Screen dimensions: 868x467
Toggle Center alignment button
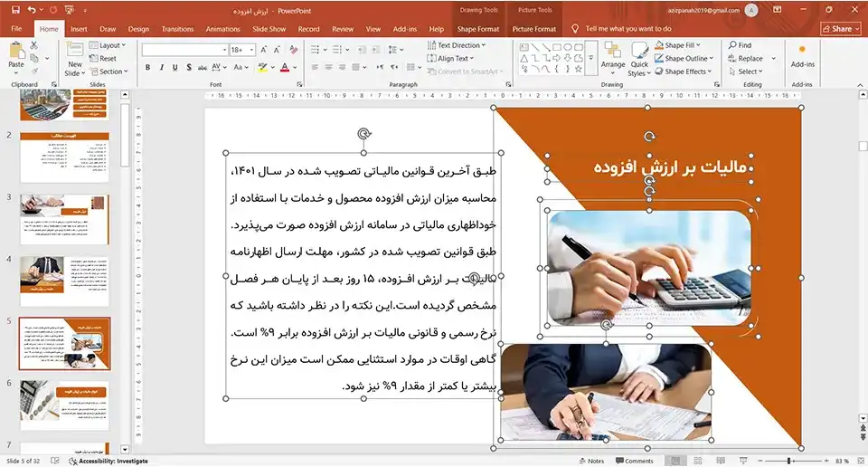point(329,67)
